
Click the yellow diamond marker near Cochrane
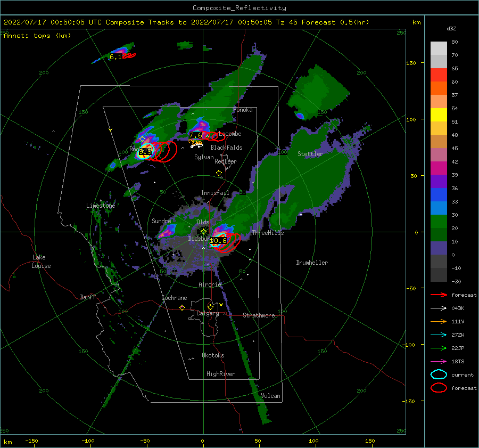[x=182, y=307]
